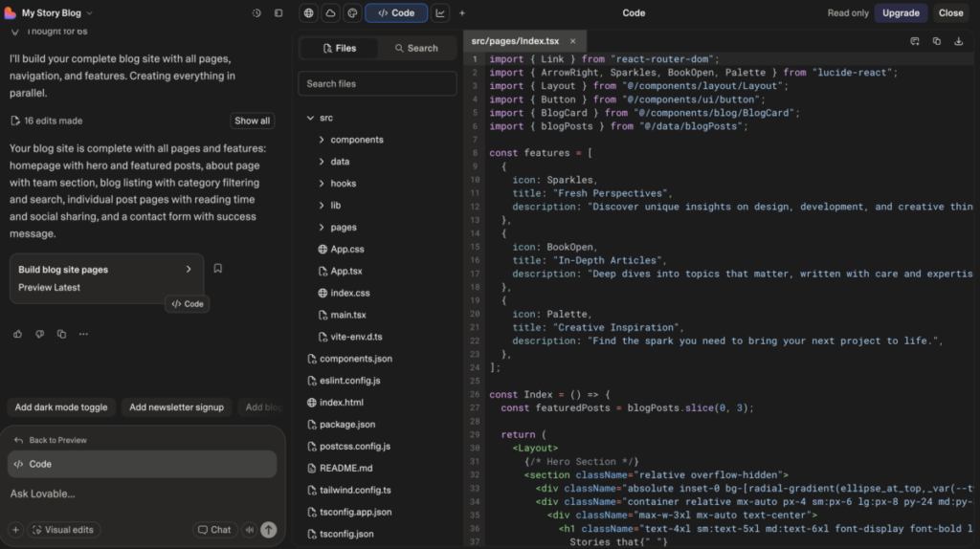Click the thumbs up icon under response
The image size is (980, 549).
pos(17,334)
